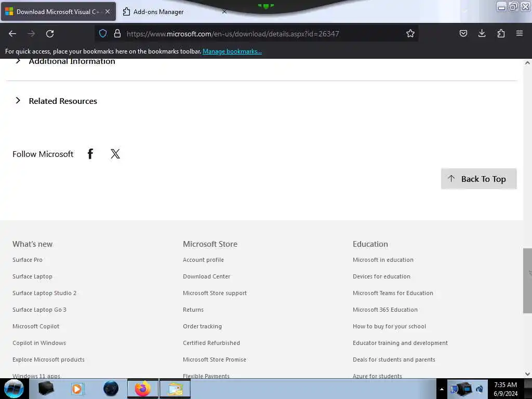This screenshot has height=399, width=532.
Task: Click the taskbar clock showing 7:35 AM
Action: click(506, 389)
